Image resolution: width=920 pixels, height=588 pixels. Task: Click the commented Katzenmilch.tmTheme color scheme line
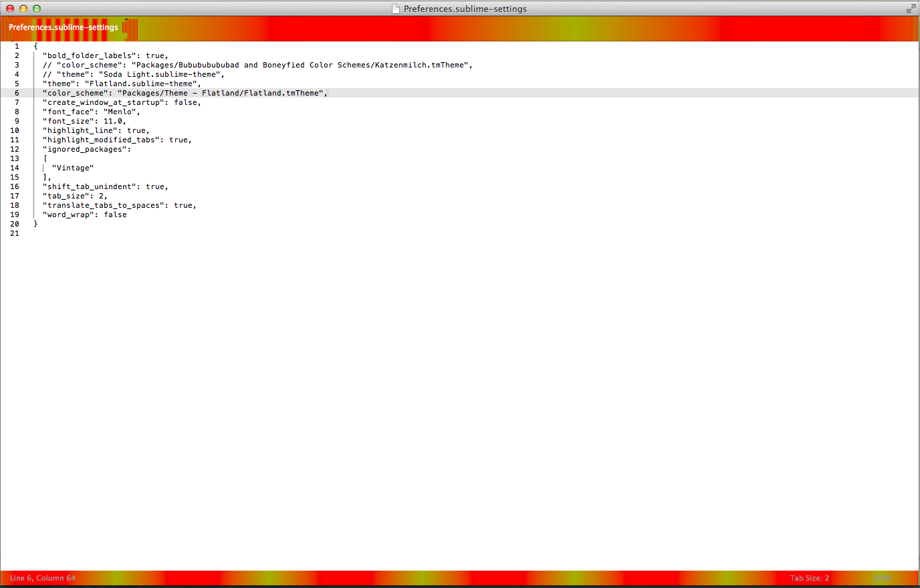tap(258, 65)
